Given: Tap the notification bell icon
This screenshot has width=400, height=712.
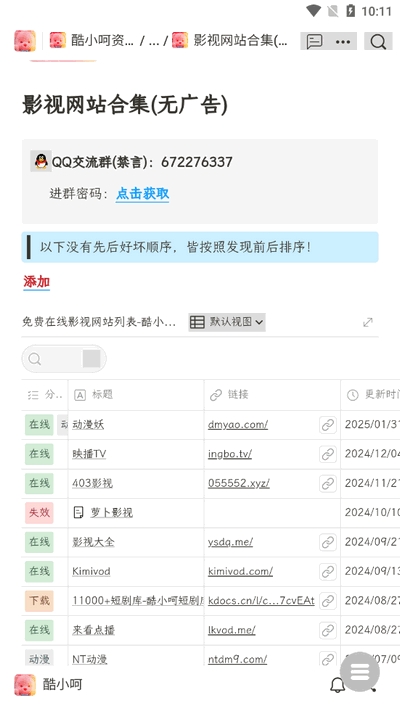Looking at the screenshot, I should 337,684.
